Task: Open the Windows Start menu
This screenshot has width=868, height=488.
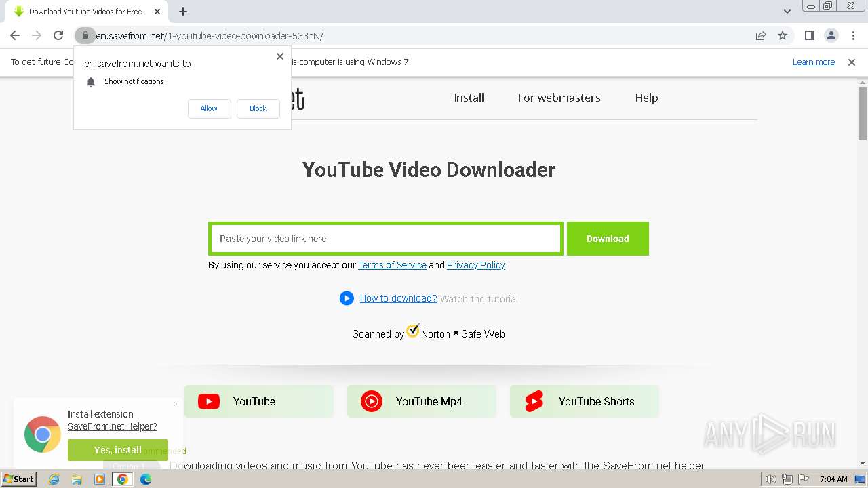Action: coord(19,479)
